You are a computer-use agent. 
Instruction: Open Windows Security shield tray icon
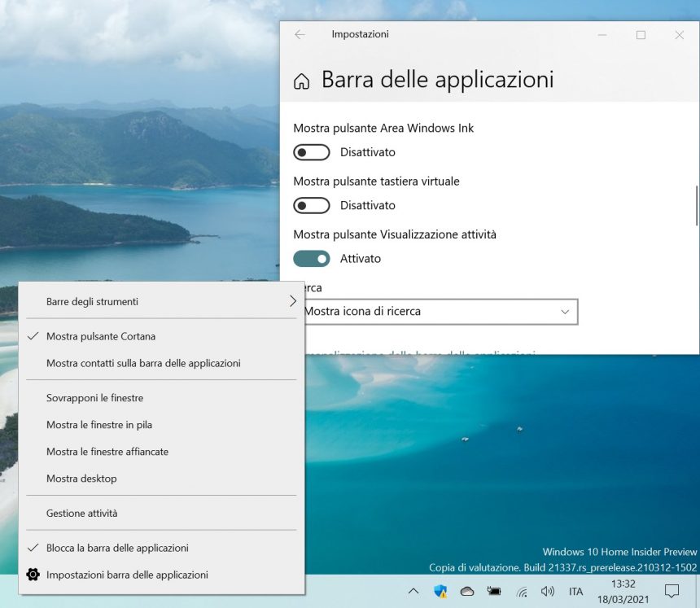(x=440, y=591)
